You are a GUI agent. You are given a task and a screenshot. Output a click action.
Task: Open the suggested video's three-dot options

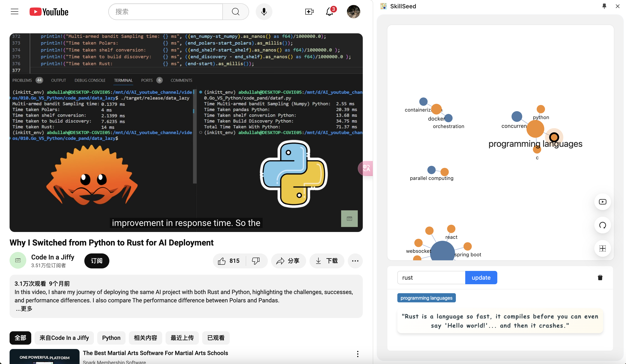(358, 354)
